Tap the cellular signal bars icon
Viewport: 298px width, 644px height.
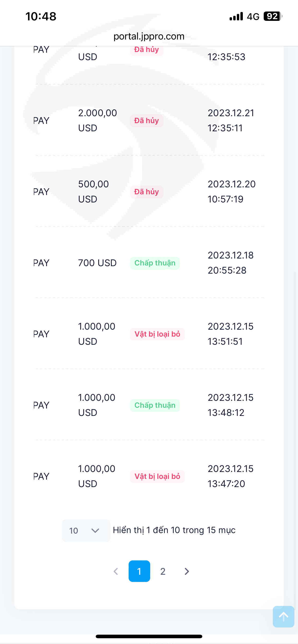click(x=236, y=16)
